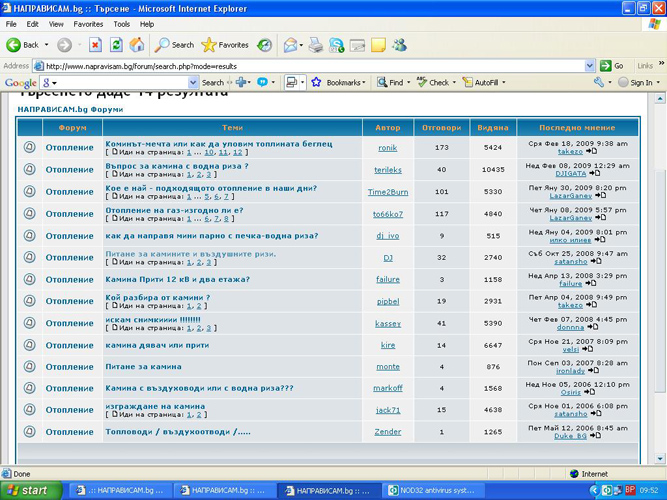Go to the Home page icon
The width and height of the screenshot is (667, 500).
137,45
